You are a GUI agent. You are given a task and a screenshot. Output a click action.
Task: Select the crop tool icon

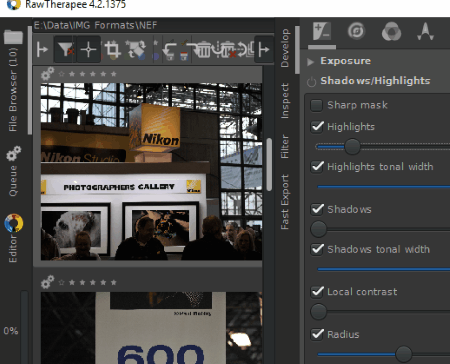(113, 50)
